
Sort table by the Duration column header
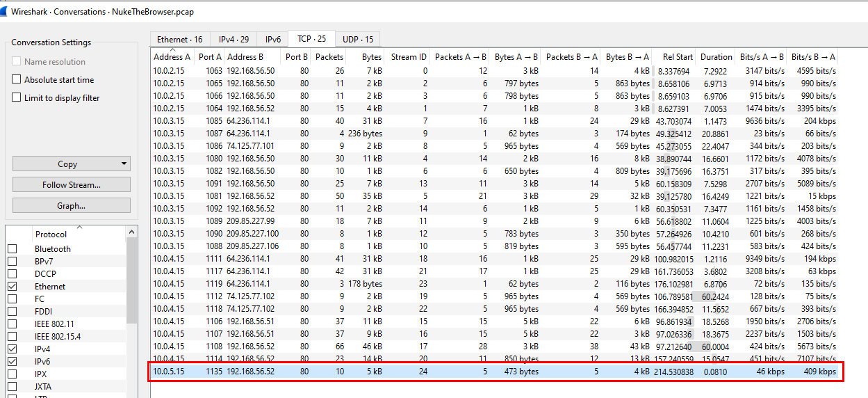coord(715,57)
